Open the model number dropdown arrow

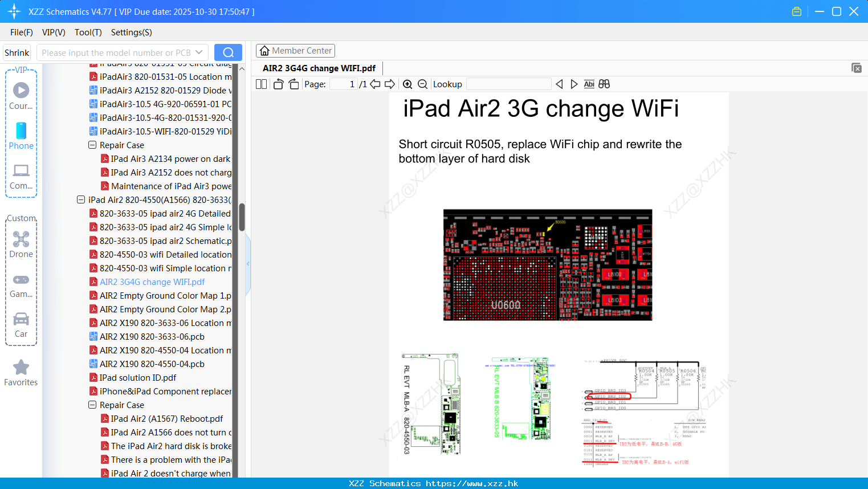tap(199, 52)
